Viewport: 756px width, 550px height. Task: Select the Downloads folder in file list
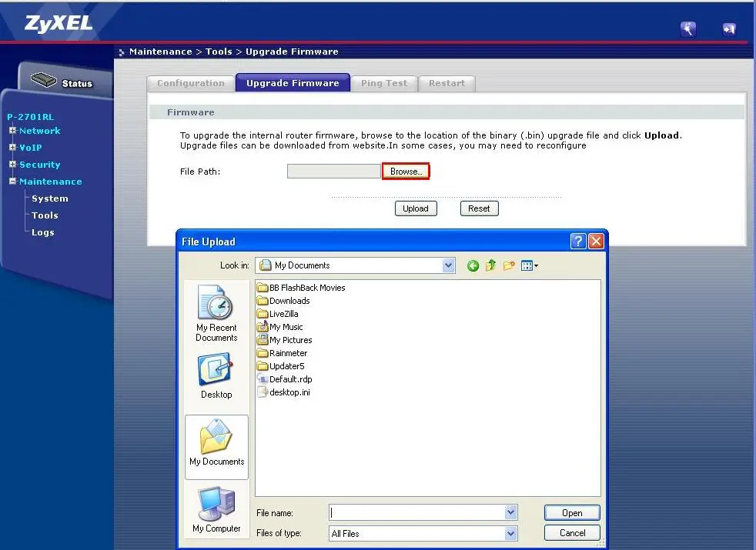click(289, 301)
